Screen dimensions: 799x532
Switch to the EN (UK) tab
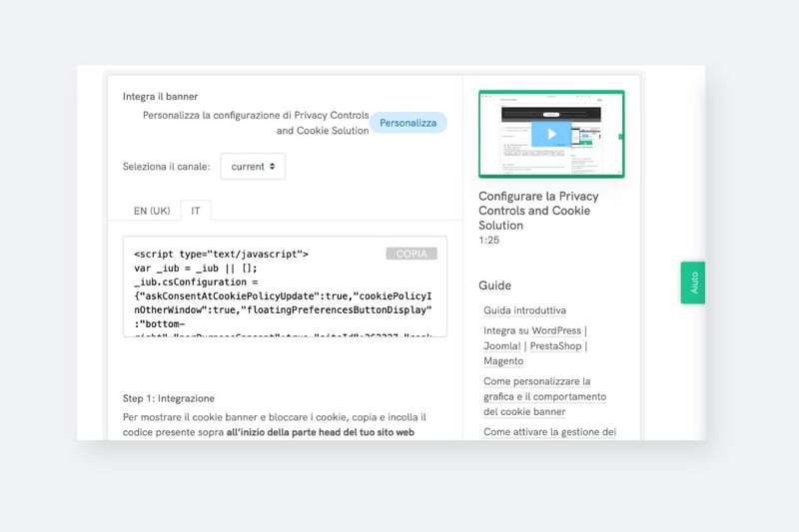[x=152, y=211]
